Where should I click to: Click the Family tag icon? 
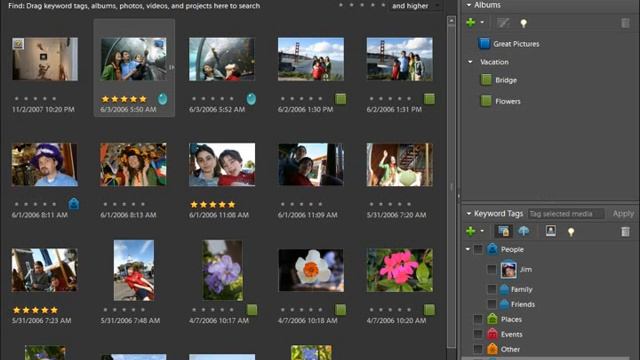[x=504, y=289]
